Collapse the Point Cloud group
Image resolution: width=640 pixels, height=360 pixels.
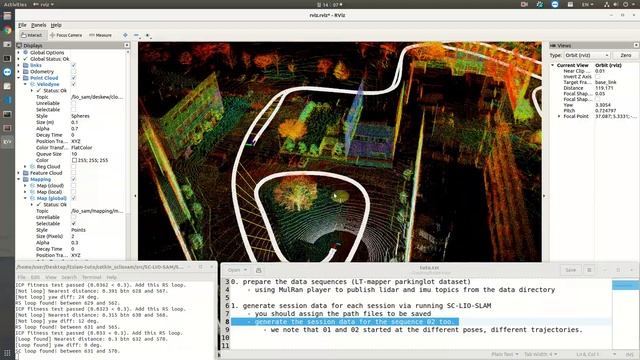coord(18,78)
